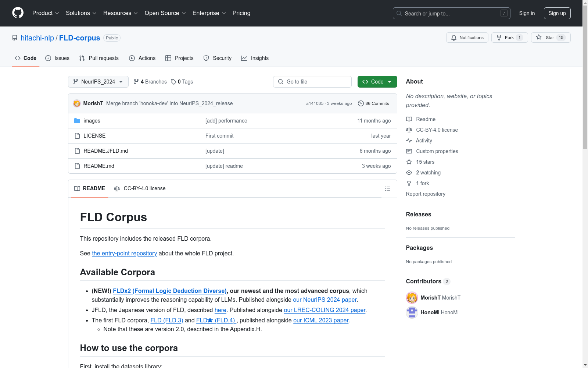Image resolution: width=588 pixels, height=368 pixels.
Task: Open the NeurIPS_2024 branch selector
Action: (98, 82)
